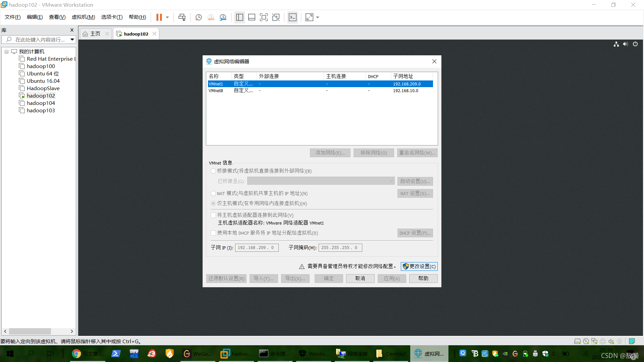The height and width of the screenshot is (362, 644).
Task: Open the 虚拟机(M) menu
Action: 83,17
